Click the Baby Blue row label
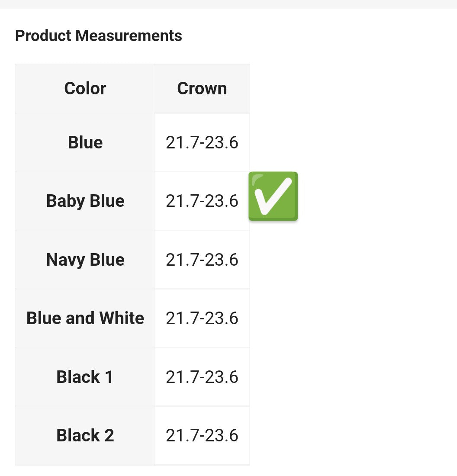The height and width of the screenshot is (476, 457). [x=85, y=201]
